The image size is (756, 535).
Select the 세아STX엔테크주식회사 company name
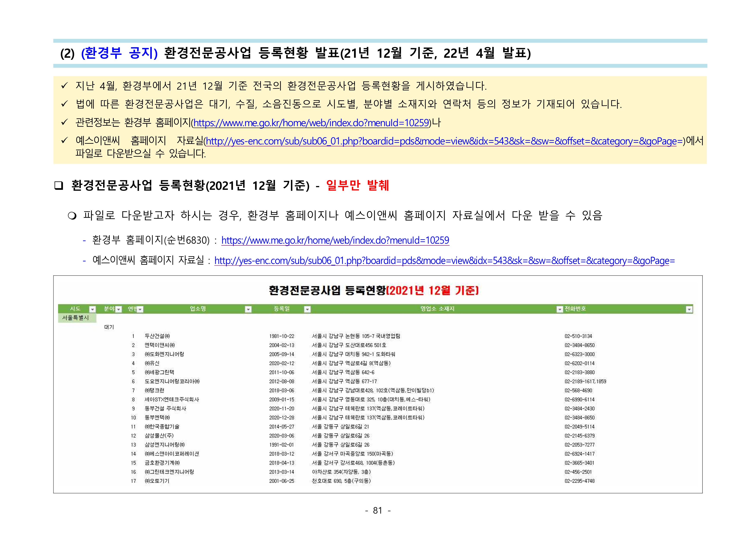tap(172, 400)
